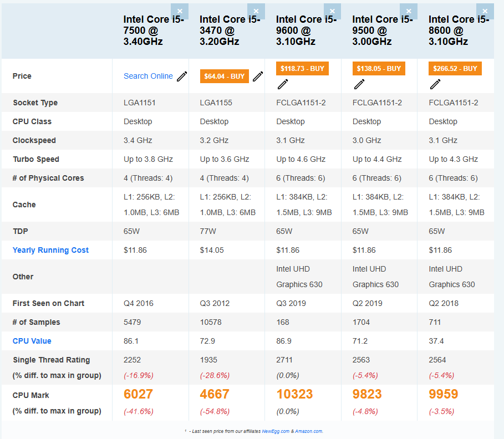Click the CPU Value link
Screen dimensions: 504x439
pos(32,341)
